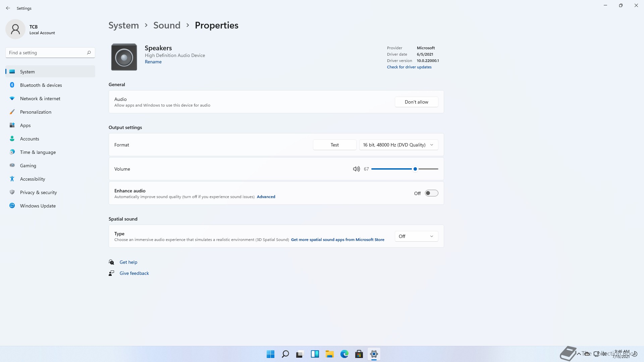Click the Personalization paintbrush icon
Screen dimensions: 644x362
12,112
